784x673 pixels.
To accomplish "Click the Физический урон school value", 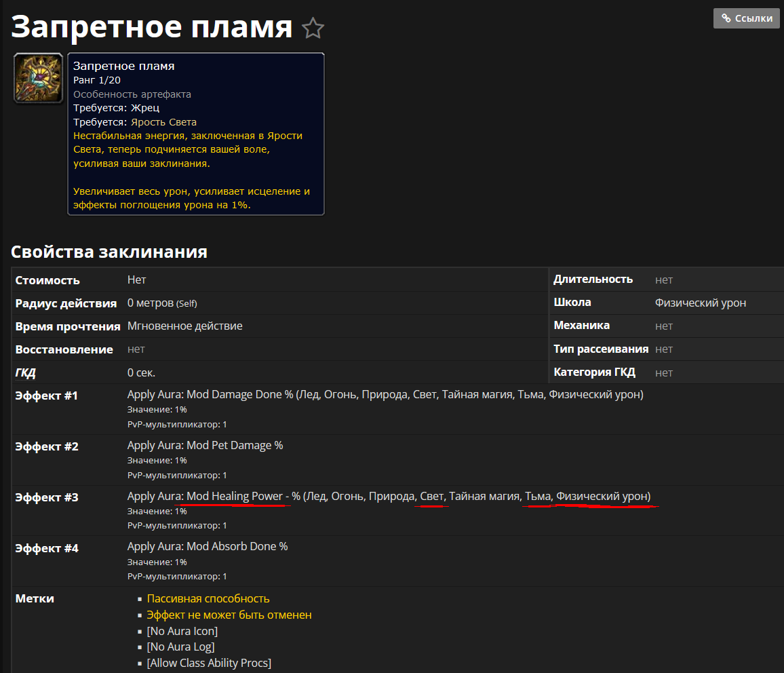I will point(701,303).
